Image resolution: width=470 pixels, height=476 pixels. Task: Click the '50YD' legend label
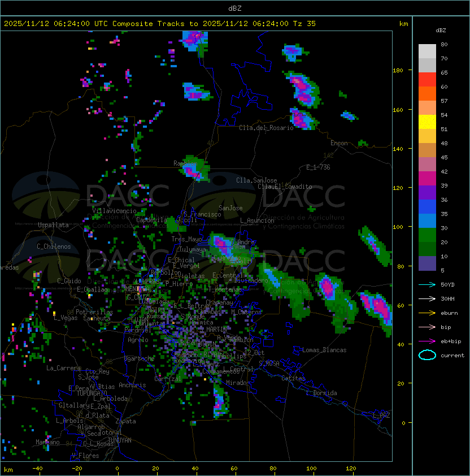coord(447,285)
